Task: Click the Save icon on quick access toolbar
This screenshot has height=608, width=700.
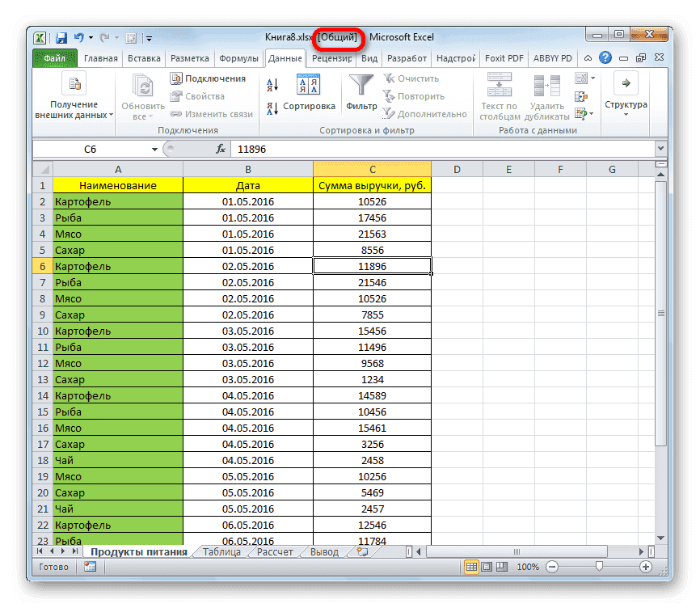Action: [61, 37]
